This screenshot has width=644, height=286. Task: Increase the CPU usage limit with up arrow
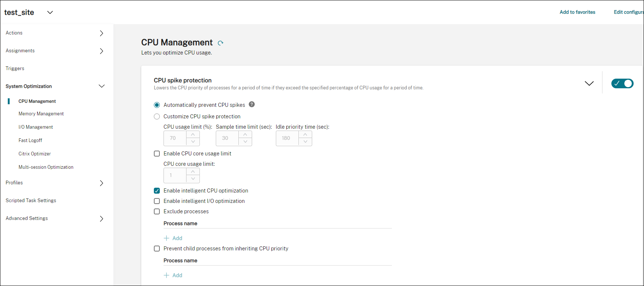[193, 134]
